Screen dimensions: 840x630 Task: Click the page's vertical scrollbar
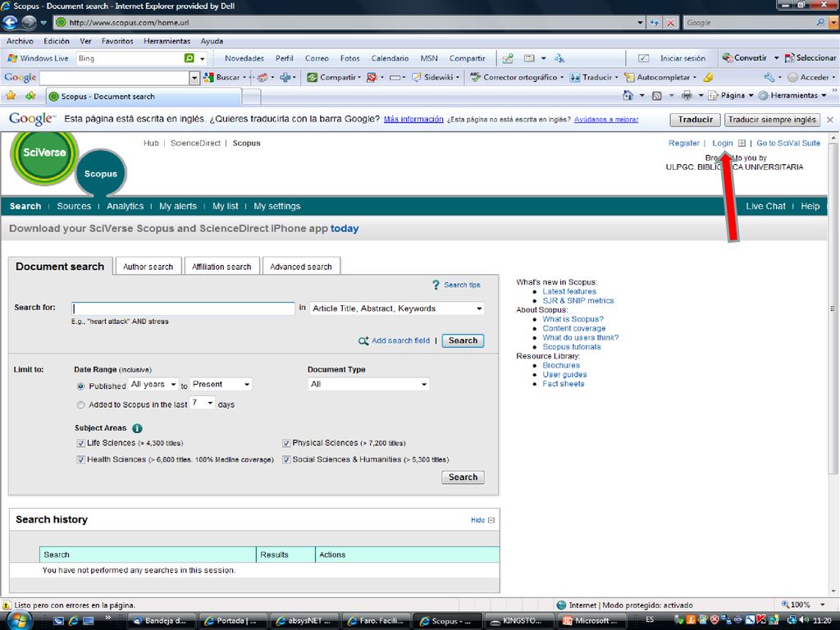click(833, 364)
